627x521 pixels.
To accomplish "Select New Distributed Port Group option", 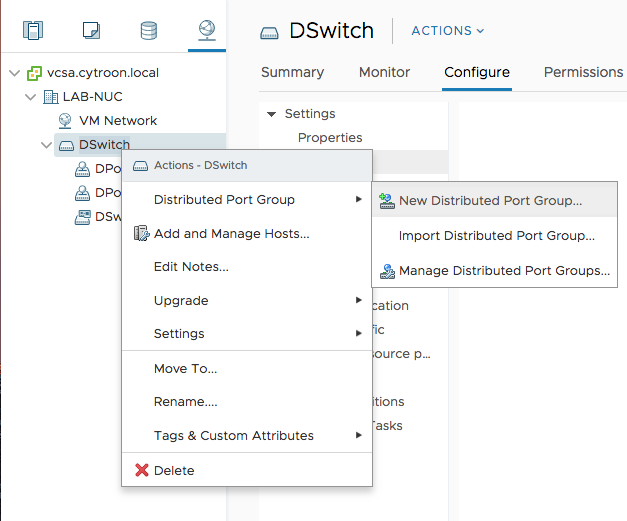I will [x=494, y=201].
